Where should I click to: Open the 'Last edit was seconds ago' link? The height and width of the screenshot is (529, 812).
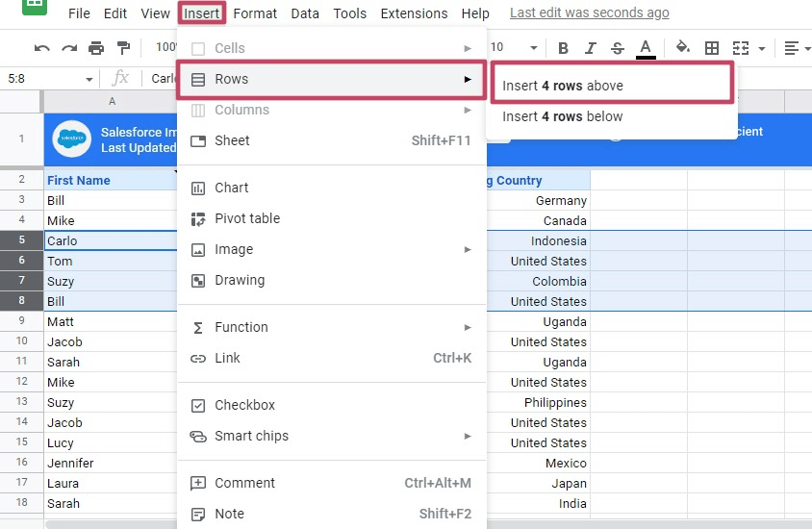point(590,13)
